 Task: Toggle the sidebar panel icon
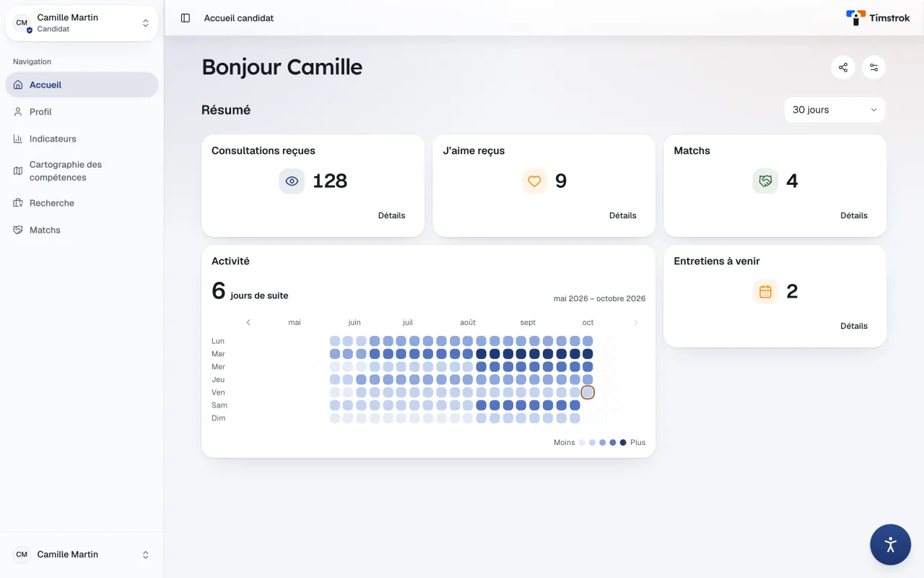tap(186, 18)
